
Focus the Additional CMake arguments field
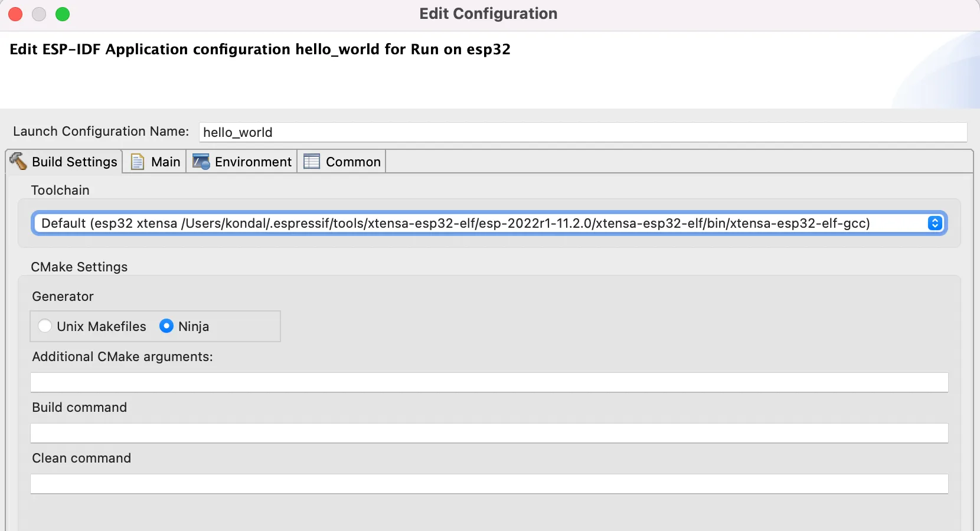click(x=489, y=382)
